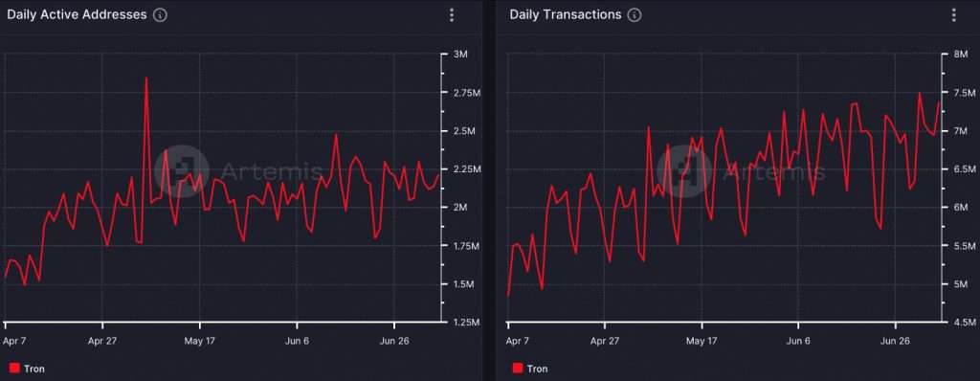Open info icon beside Daily Transactions
Viewport: 980px width, 381px height.
tap(635, 15)
